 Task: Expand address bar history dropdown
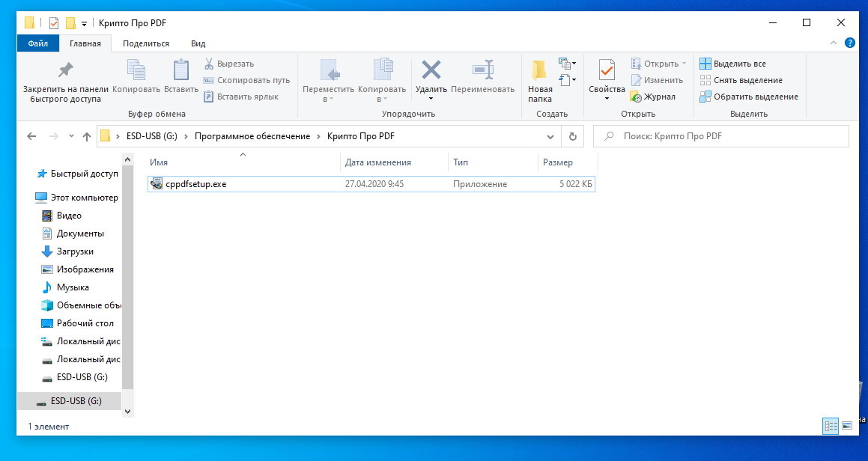point(550,137)
